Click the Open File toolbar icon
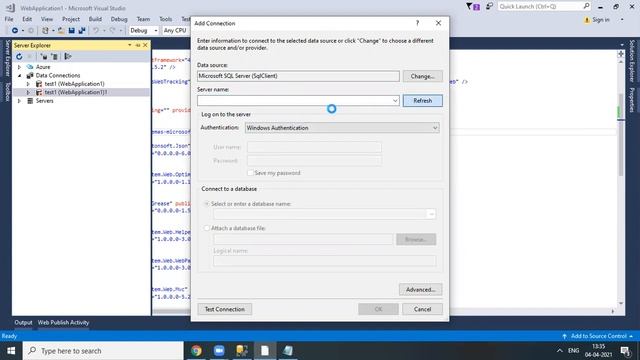Image resolution: width=640 pixels, height=360 pixels. [61, 31]
